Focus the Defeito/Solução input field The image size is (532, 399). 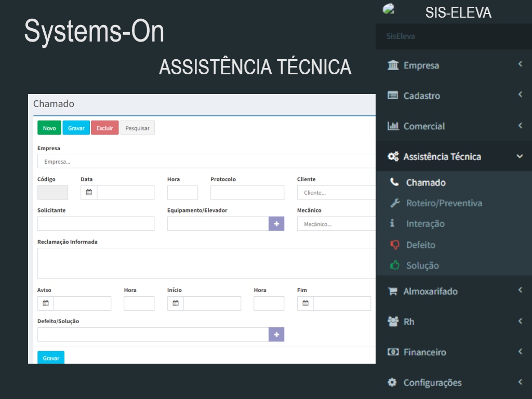click(153, 335)
